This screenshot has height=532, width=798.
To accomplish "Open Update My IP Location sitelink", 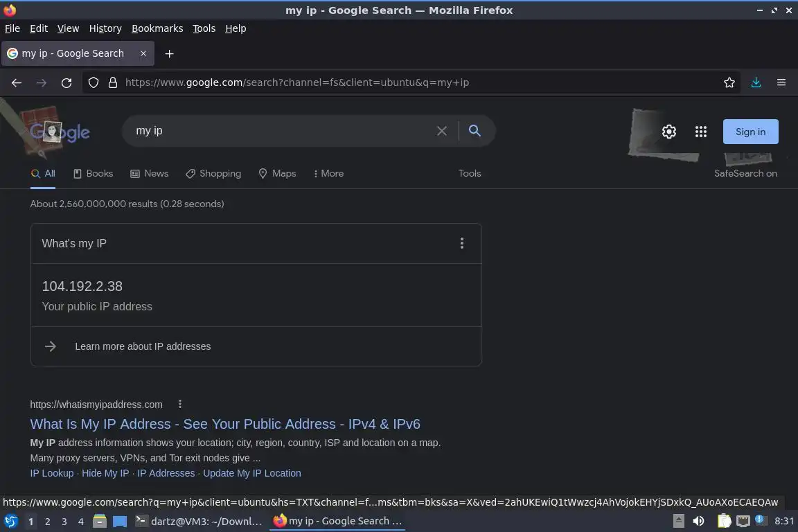I will (x=252, y=473).
